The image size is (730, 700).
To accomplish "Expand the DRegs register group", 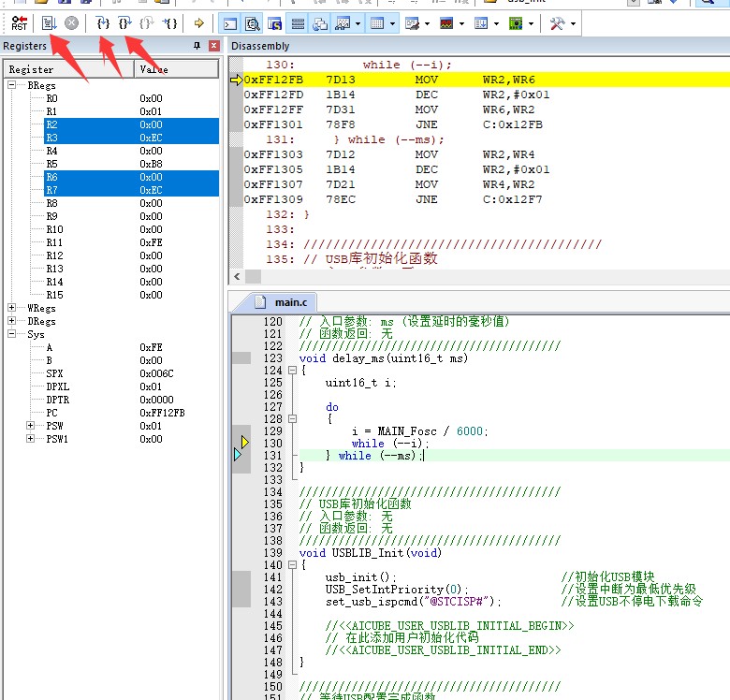I will [x=12, y=321].
